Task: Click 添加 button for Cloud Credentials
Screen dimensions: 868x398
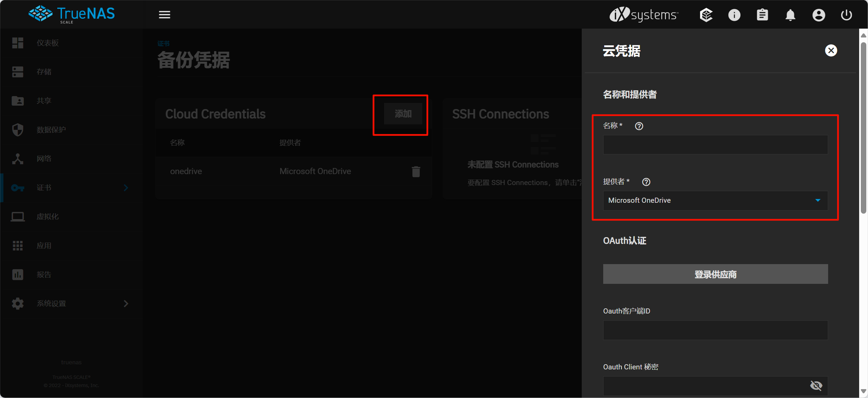Action: [x=403, y=114]
